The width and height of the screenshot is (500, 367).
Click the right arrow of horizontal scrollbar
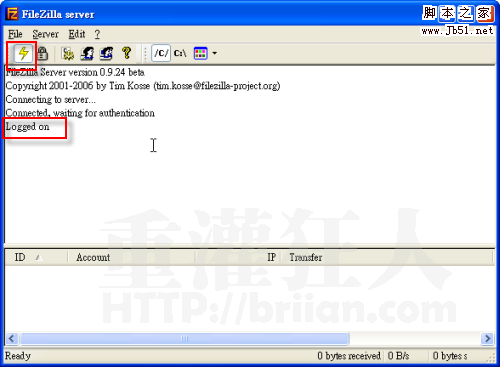point(487,339)
